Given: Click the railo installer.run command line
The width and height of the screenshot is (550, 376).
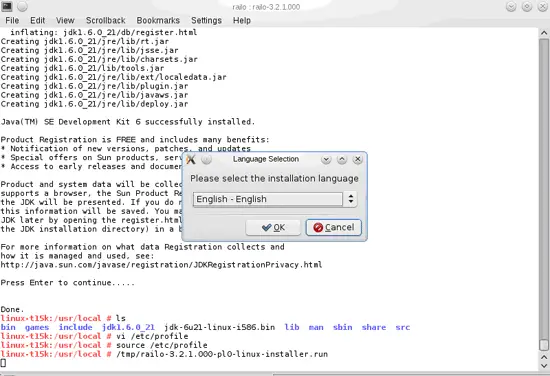Looking at the screenshot, I should (222, 354).
